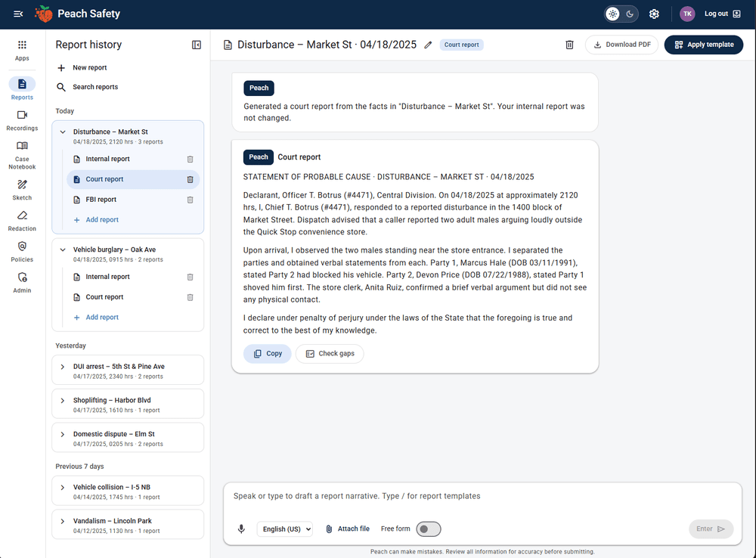Viewport: 756px width, 558px height.
Task: Open the Sketch tool
Action: coord(22,190)
